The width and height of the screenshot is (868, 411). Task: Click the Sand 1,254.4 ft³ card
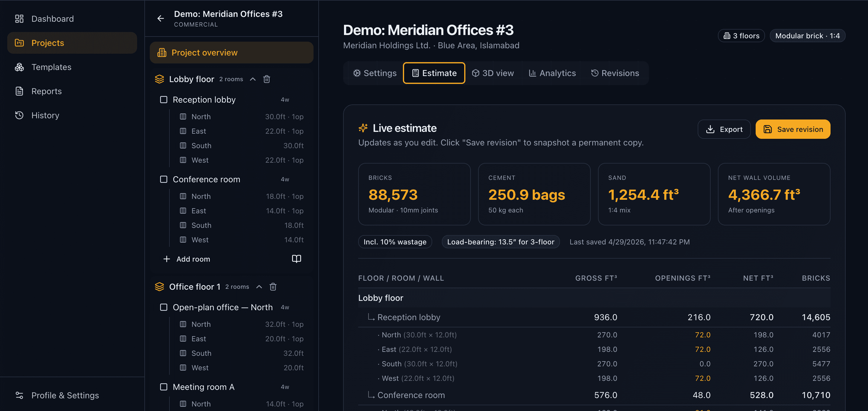(654, 194)
